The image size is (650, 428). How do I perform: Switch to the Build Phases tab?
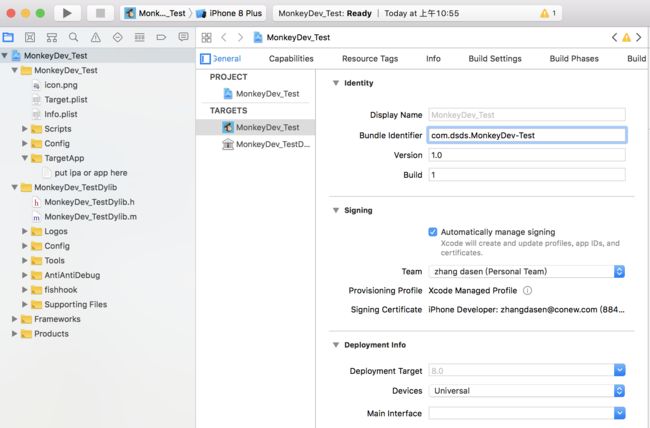pos(574,59)
